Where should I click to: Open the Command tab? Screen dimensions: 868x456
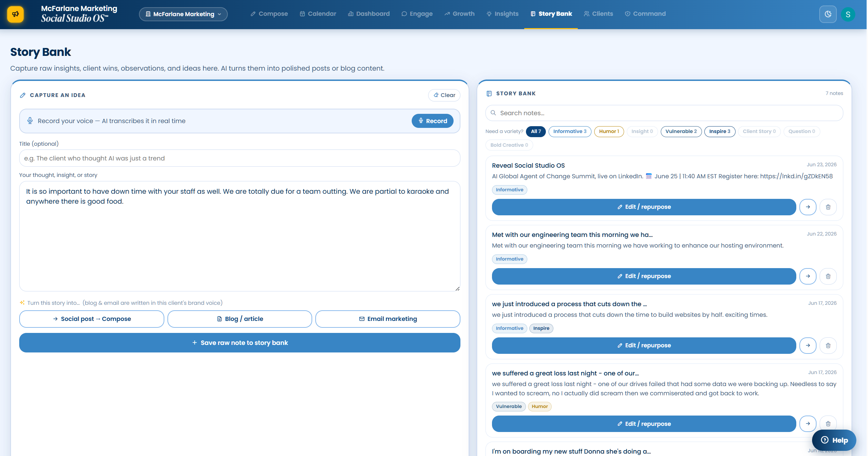coord(645,14)
